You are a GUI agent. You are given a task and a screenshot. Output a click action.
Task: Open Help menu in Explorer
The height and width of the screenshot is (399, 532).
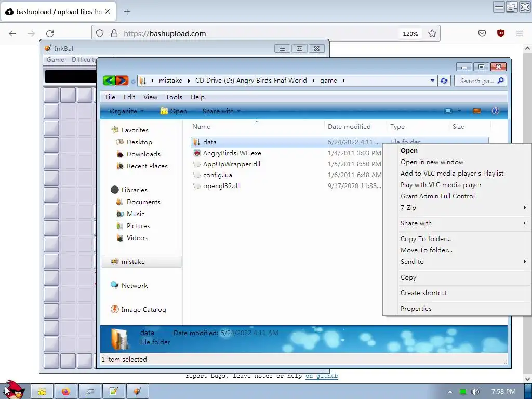click(197, 97)
